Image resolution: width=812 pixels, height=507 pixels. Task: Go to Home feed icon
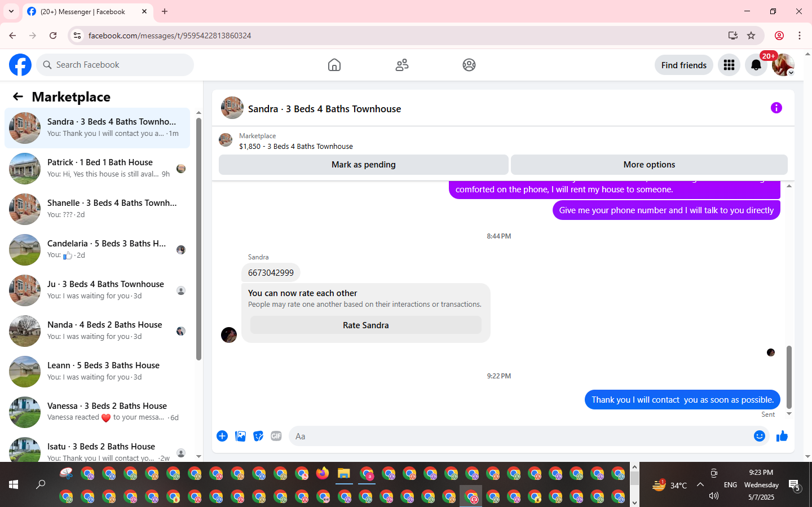click(334, 65)
